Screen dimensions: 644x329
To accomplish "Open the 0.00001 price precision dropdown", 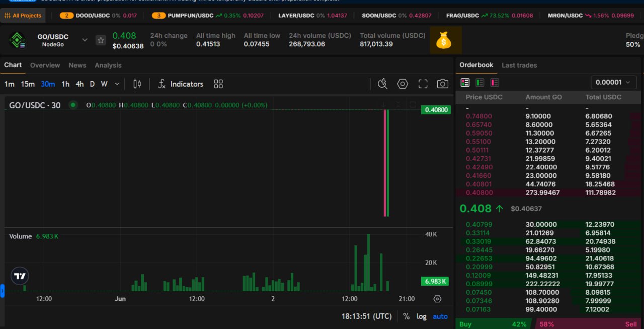I will tap(613, 82).
